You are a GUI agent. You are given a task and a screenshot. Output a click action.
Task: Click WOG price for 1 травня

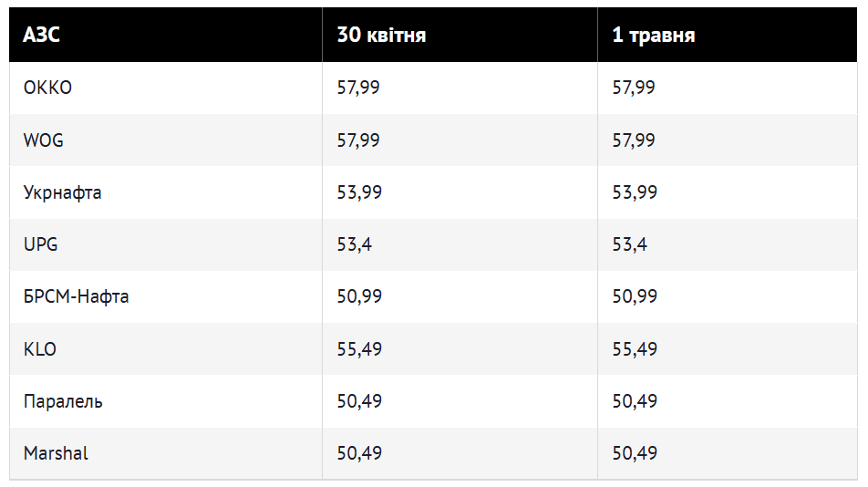(x=634, y=140)
